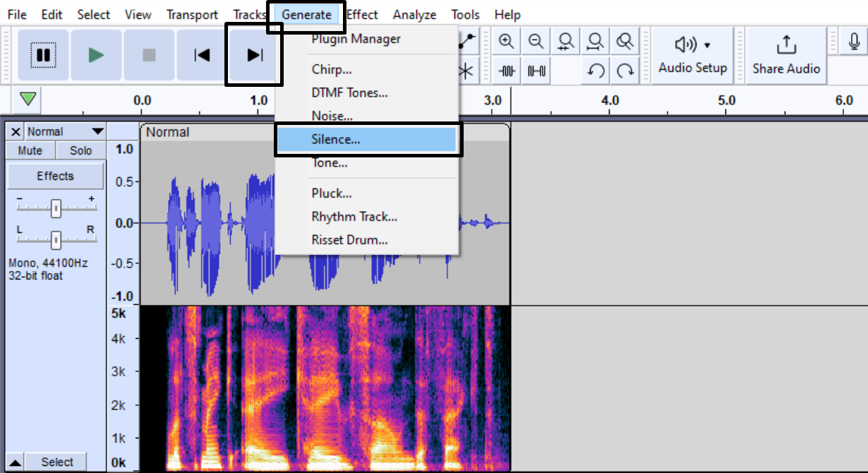Enable the Zoom Toggle tool
The image size is (868, 473).
pyautogui.click(x=625, y=41)
